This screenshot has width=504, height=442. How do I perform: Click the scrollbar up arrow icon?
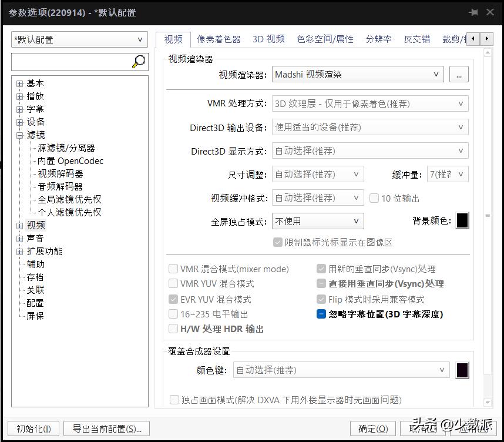(487, 52)
